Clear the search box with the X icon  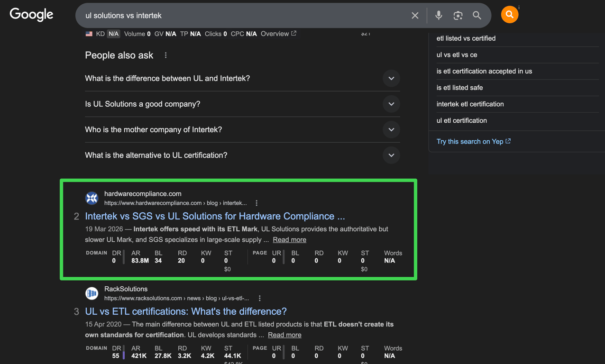click(x=415, y=16)
